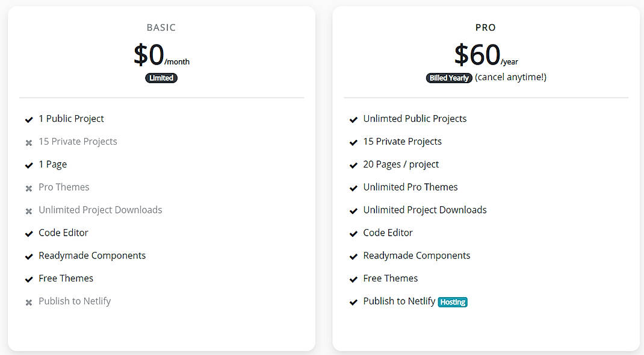Click the X icon beside 15 Private Projects
This screenshot has height=355, width=644.
coord(29,142)
